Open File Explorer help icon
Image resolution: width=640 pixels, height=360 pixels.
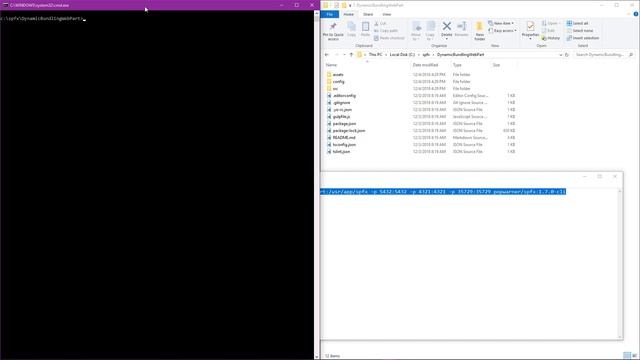click(x=636, y=14)
